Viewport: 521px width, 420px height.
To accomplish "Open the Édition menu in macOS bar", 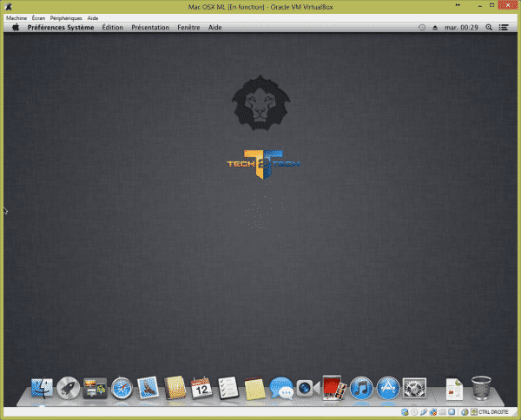I will click(112, 27).
